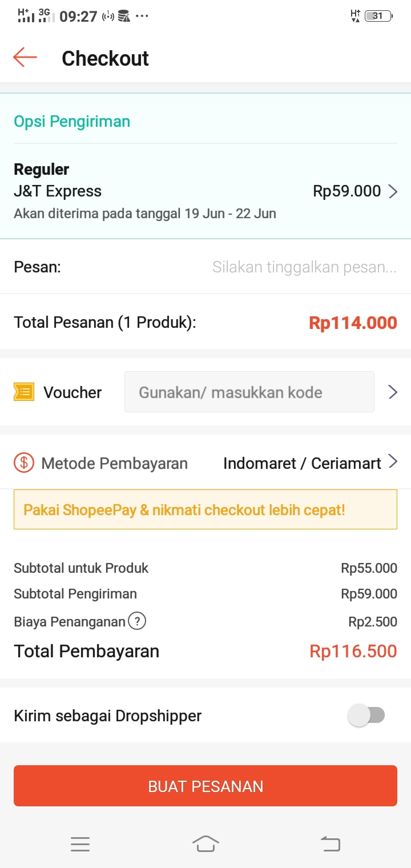Tap the Pesan message field
Image resolution: width=411 pixels, height=868 pixels.
[x=304, y=267]
